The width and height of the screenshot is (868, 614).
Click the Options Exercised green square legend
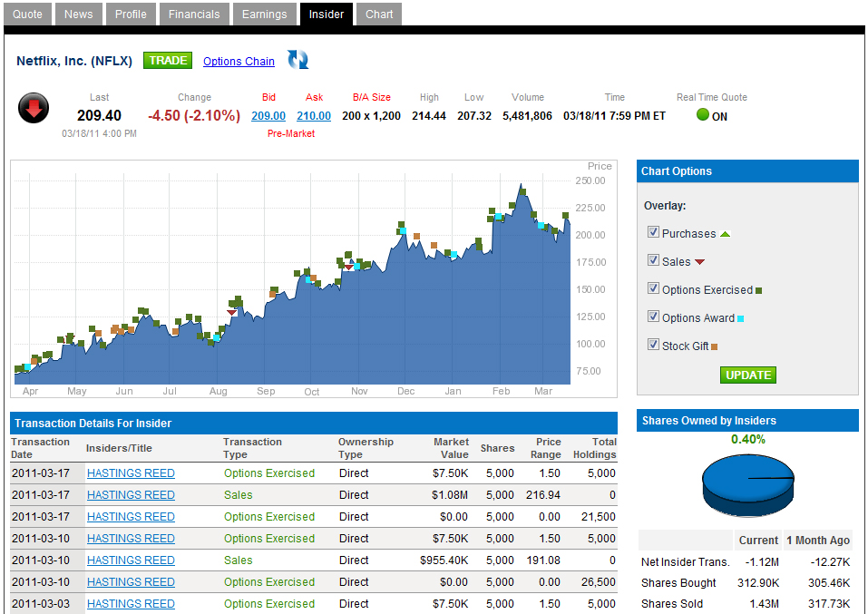(759, 290)
